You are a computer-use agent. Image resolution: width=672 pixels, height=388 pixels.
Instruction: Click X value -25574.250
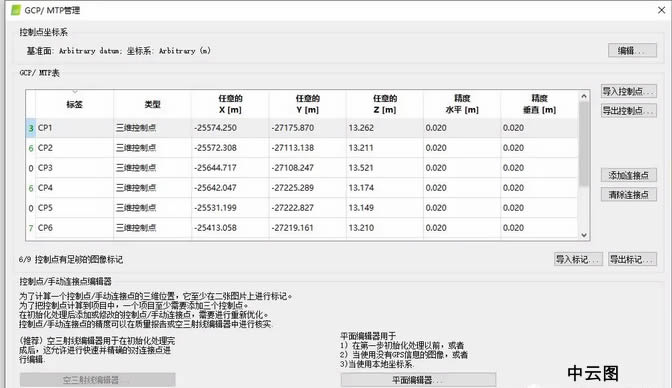click(x=215, y=128)
